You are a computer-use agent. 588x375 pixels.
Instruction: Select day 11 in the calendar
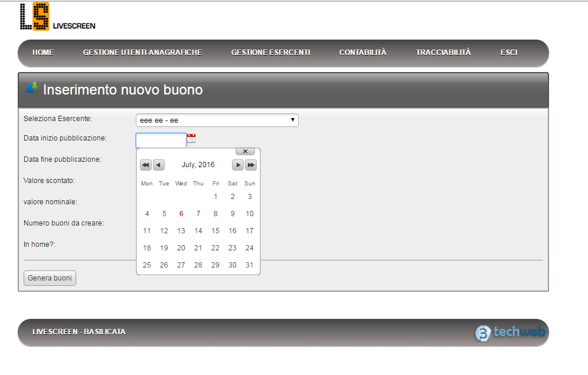point(147,231)
